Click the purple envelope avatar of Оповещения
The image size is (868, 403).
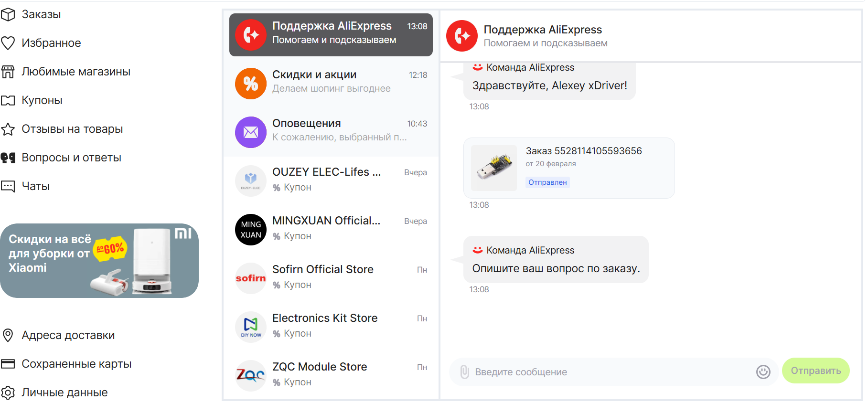point(251,132)
